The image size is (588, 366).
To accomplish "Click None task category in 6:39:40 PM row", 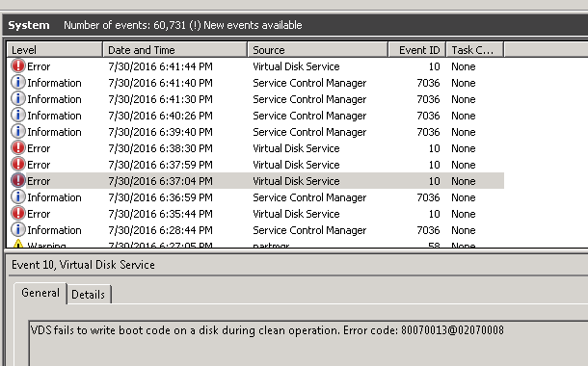I will click(463, 132).
